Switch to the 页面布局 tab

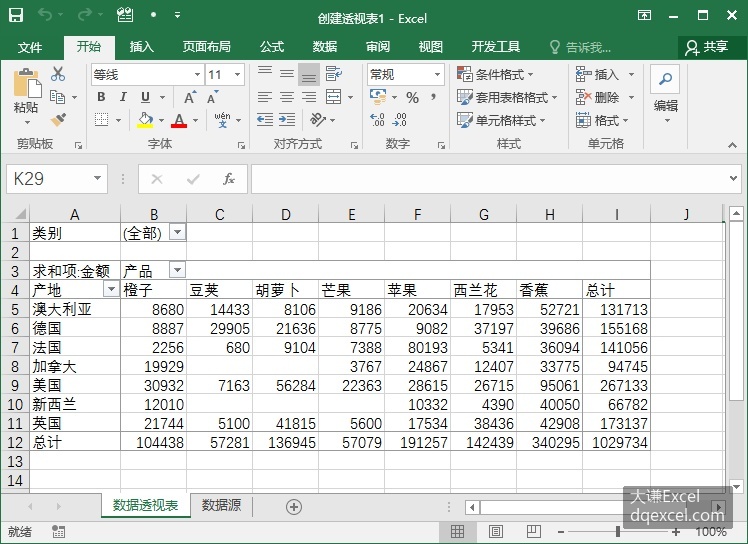point(206,47)
